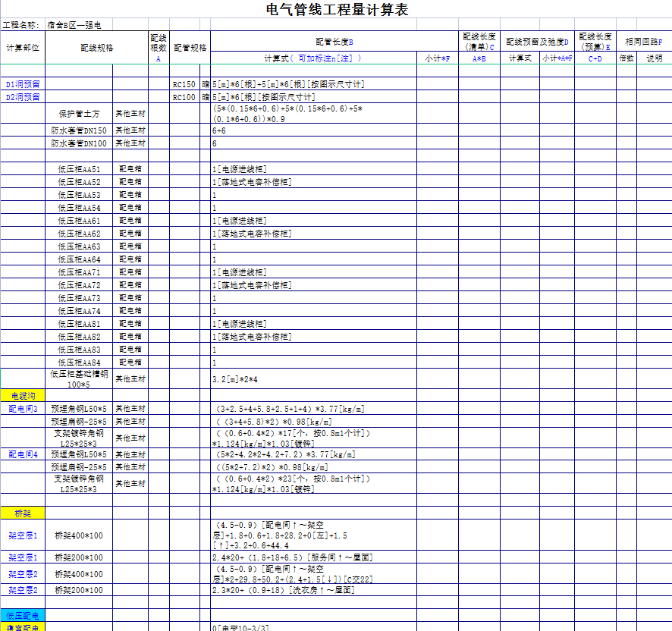This screenshot has width=672, height=631.
Task: Click the 配线长度(清单)C header
Action: pos(479,42)
